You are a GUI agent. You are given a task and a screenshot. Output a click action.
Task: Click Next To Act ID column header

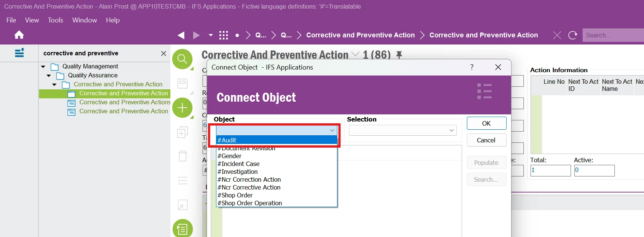pos(583,85)
